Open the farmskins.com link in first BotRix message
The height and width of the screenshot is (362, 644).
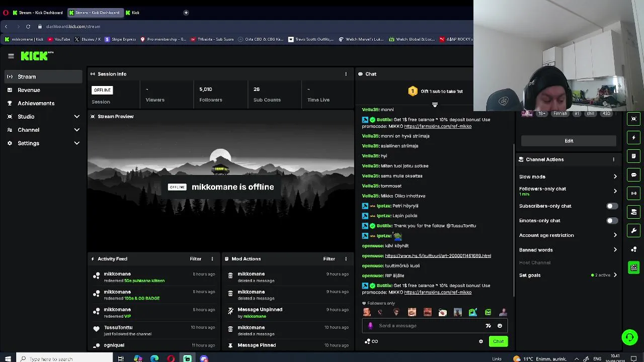tap(438, 126)
